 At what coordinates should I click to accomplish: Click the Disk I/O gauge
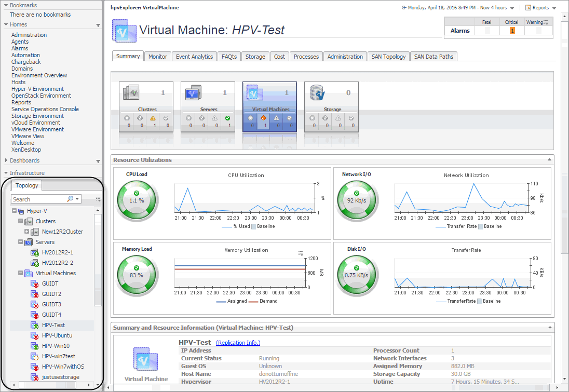pos(356,275)
